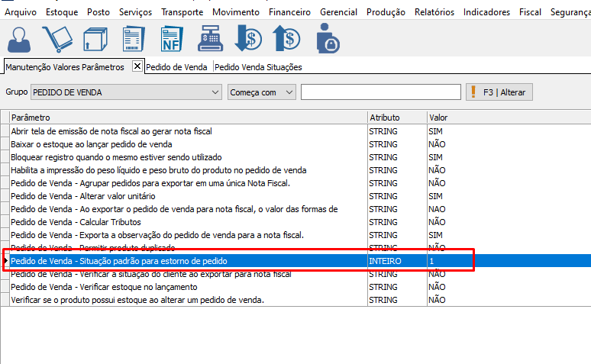Click the customer profile toolbar icon
The height and width of the screenshot is (364, 591).
pyautogui.click(x=20, y=38)
